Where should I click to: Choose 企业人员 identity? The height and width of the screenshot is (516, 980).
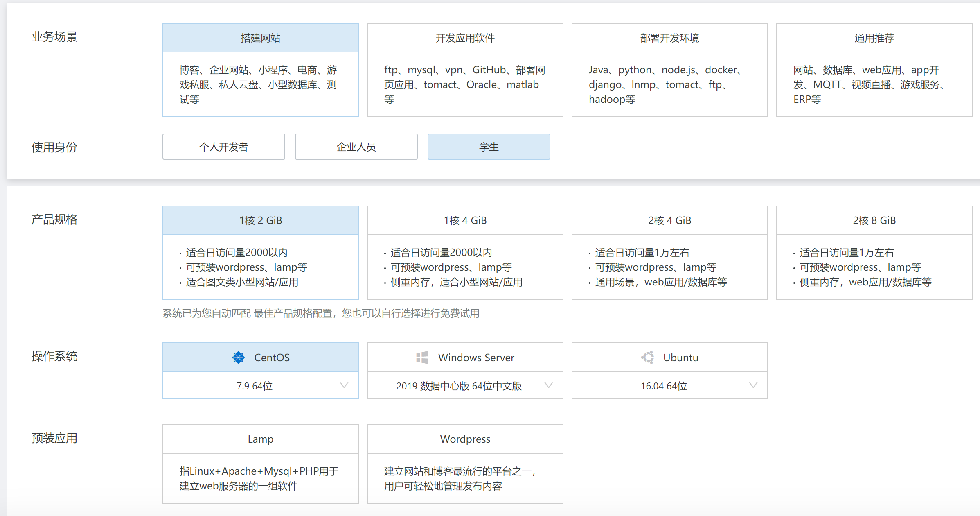point(356,147)
